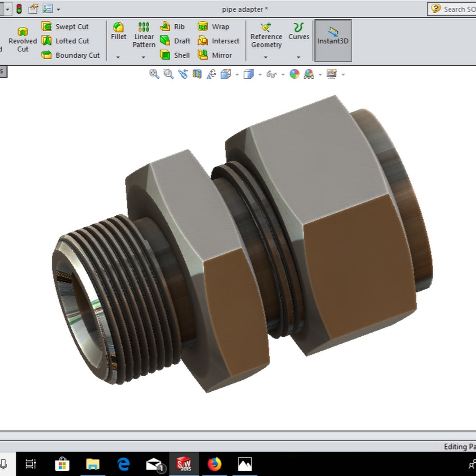
Task: Open Edit Appearance color ball
Action: click(295, 74)
